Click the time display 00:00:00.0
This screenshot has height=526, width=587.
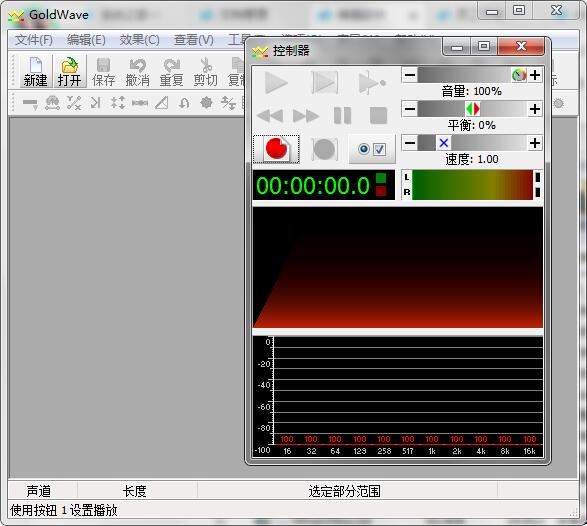click(x=313, y=185)
